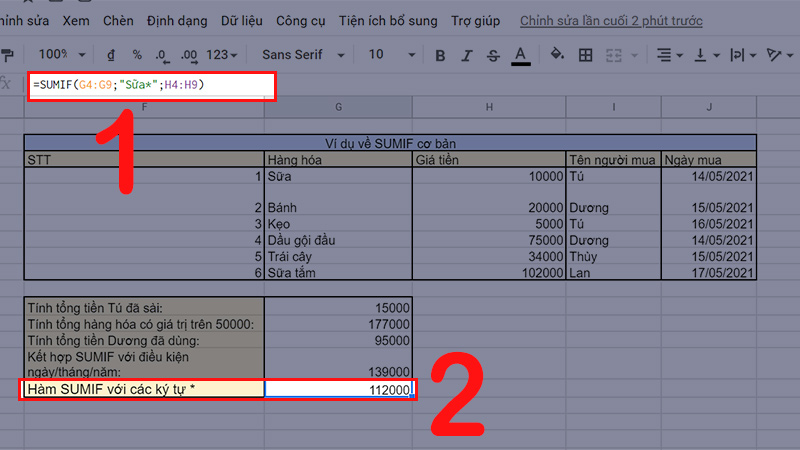Select the 'Bánh' cell
The width and height of the screenshot is (800, 450).
[338, 200]
